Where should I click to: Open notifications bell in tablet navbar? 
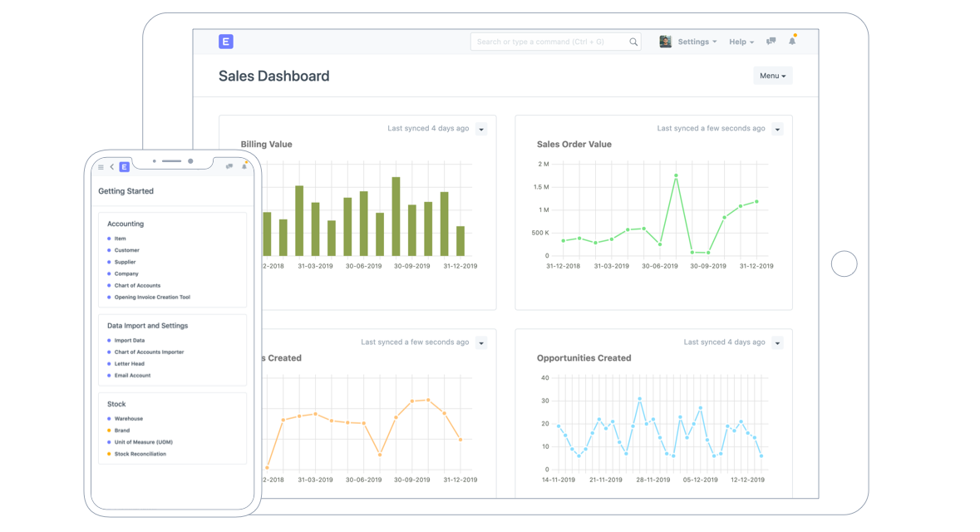click(792, 42)
